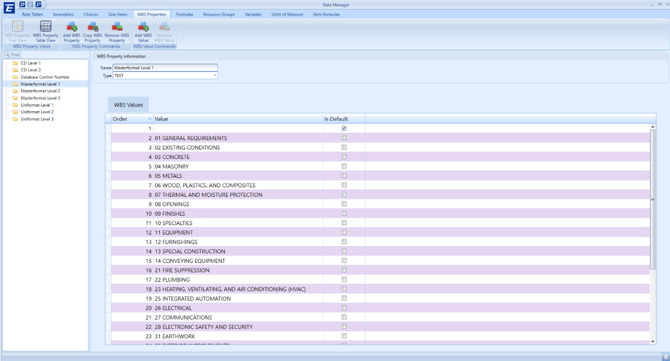Open the Type dropdown showing TEXT
The image size is (670, 361).
pos(215,76)
